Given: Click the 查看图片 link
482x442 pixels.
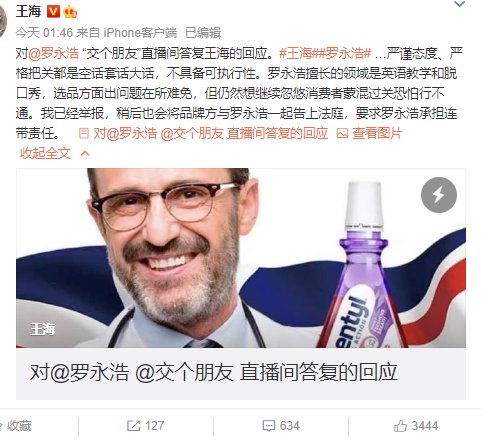Looking at the screenshot, I should tap(377, 133).
